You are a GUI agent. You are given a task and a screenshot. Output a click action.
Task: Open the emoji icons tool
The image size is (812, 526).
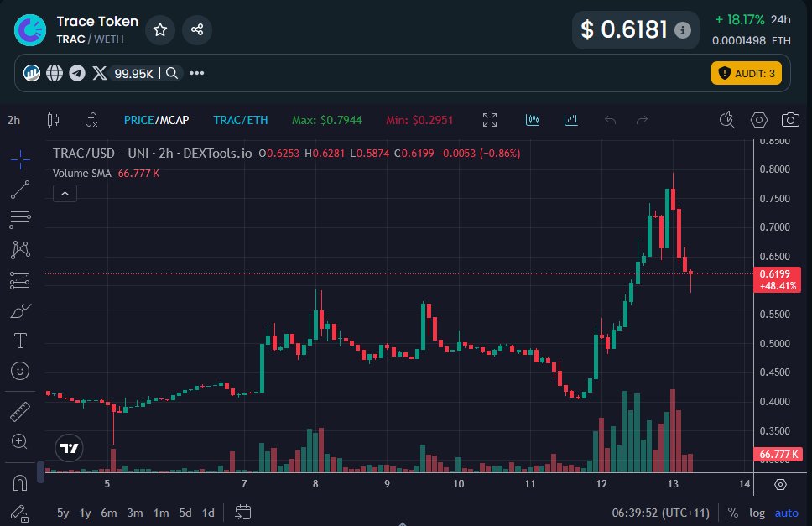point(20,371)
